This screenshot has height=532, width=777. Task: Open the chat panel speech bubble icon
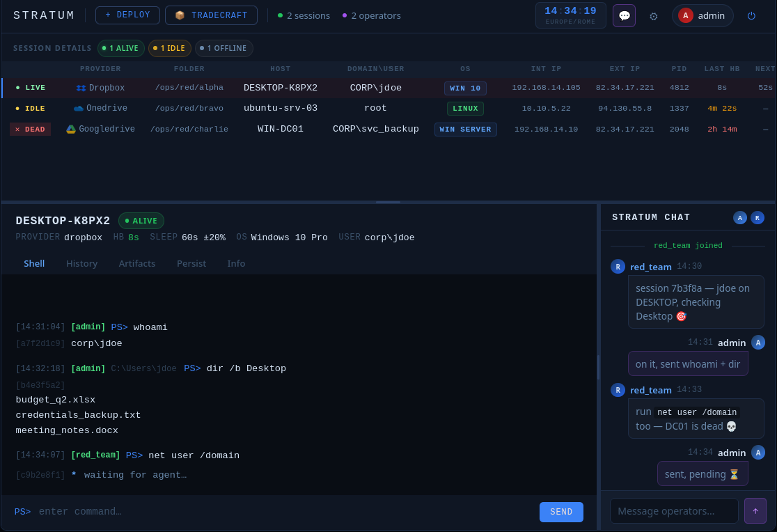pyautogui.click(x=624, y=16)
